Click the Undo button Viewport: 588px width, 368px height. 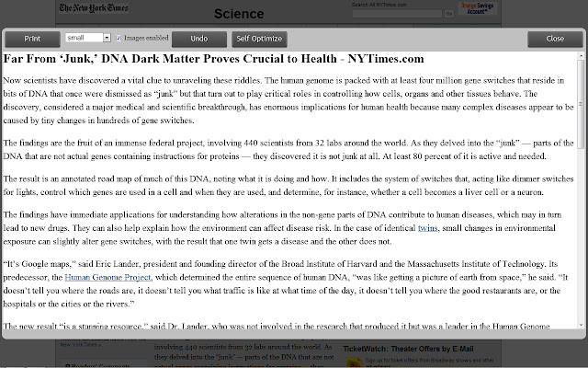click(199, 39)
